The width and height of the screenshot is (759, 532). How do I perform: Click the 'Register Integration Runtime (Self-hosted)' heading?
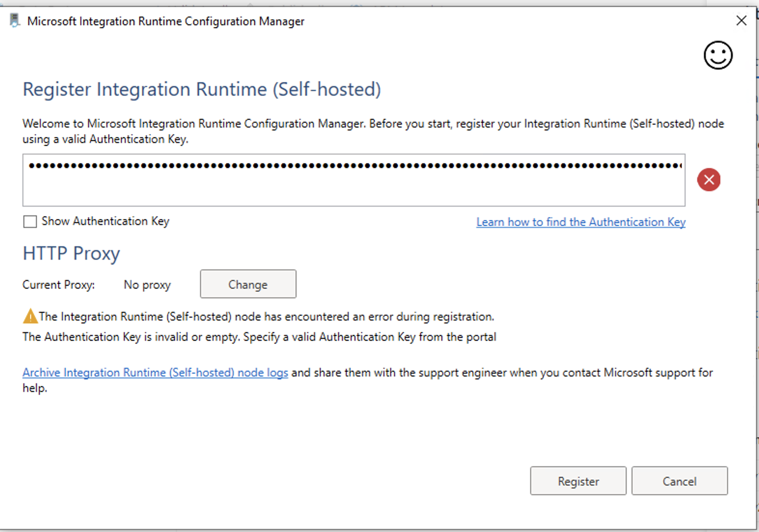click(x=202, y=89)
